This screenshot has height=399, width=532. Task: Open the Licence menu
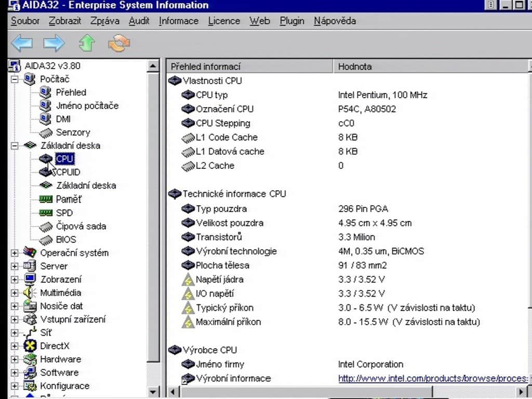(224, 21)
